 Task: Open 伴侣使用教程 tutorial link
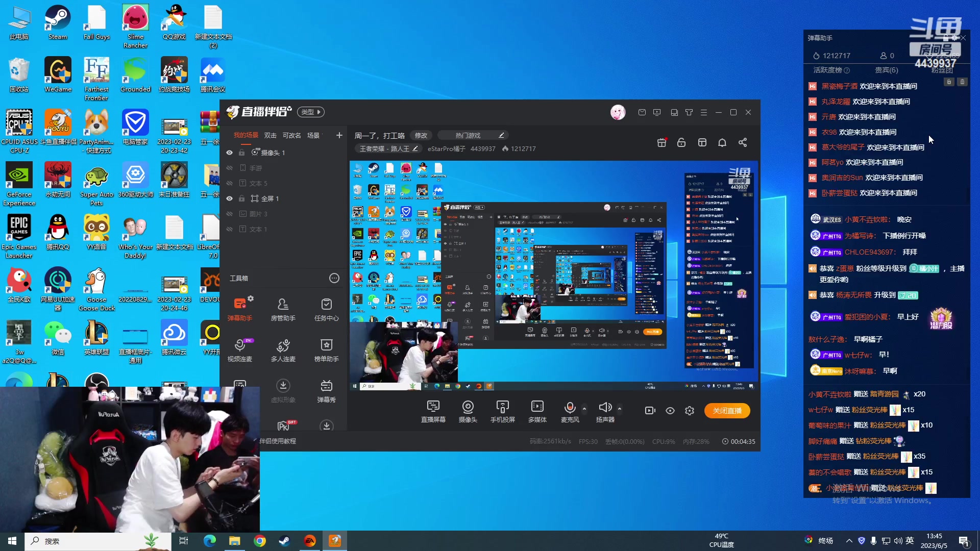click(278, 441)
